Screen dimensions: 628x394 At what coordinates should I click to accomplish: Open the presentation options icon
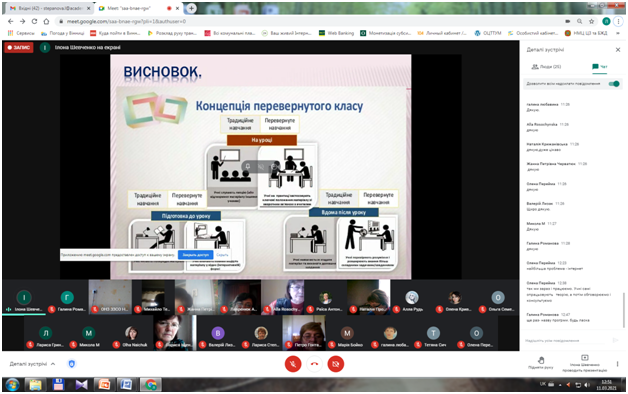(585, 358)
